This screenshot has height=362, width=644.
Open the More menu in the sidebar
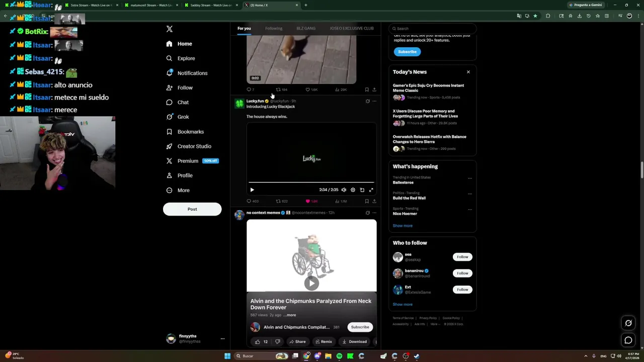click(x=178, y=190)
